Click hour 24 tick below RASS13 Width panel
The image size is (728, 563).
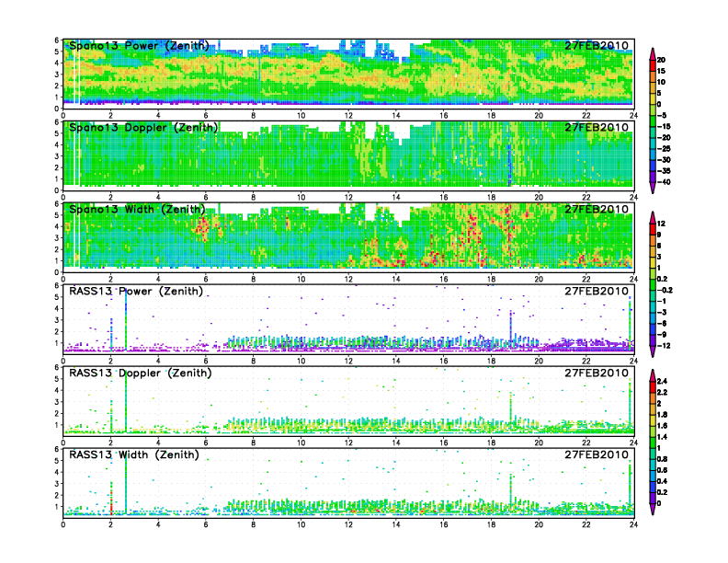click(x=633, y=525)
